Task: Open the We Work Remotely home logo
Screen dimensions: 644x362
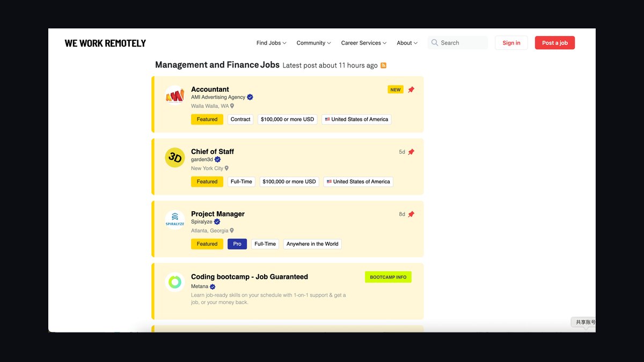Action: pyautogui.click(x=105, y=43)
